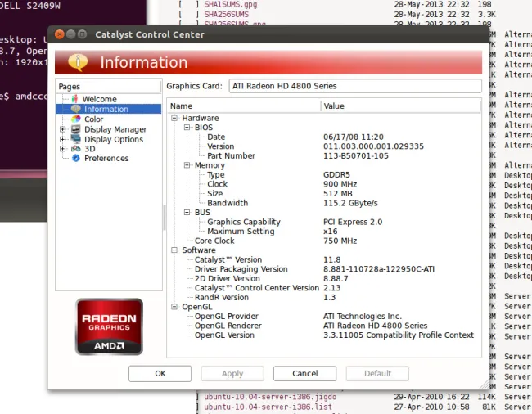The width and height of the screenshot is (532, 414).
Task: Expand the Display Options tree node
Action: coord(62,139)
